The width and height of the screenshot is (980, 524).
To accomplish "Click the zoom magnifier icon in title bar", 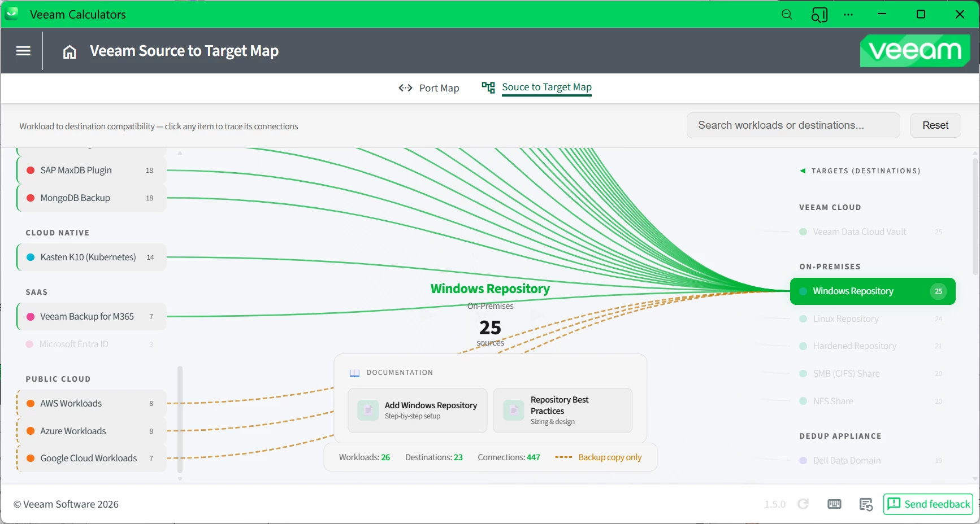I will (x=787, y=15).
